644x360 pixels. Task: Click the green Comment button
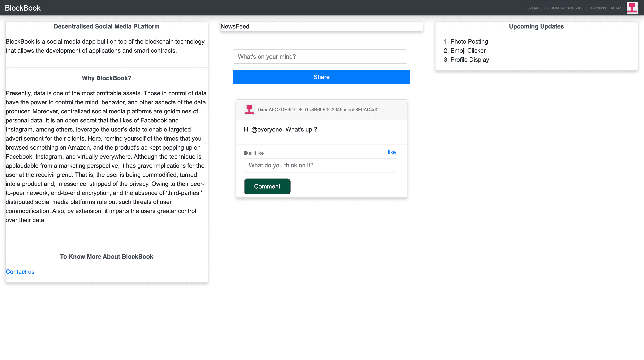point(267,186)
